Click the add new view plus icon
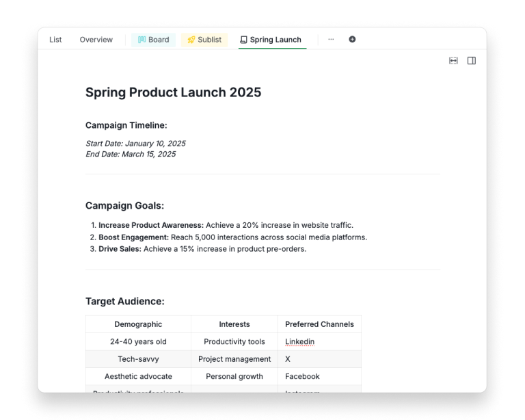Viewport: 525px width, 420px height. tap(352, 40)
